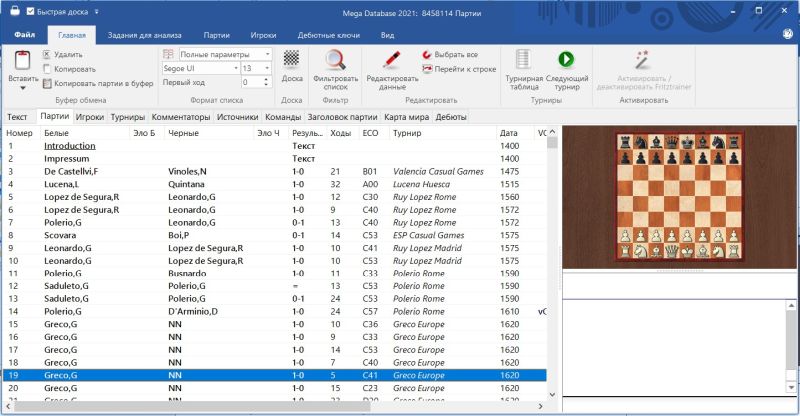Open Фильтровать список magnifier icon
Viewport: 800px width, 416px height.
(335, 60)
